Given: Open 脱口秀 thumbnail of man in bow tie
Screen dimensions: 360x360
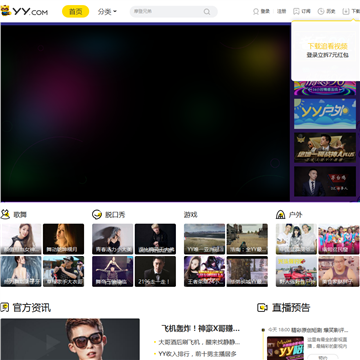Looking at the screenshot, I should pyautogui.click(x=155, y=271).
